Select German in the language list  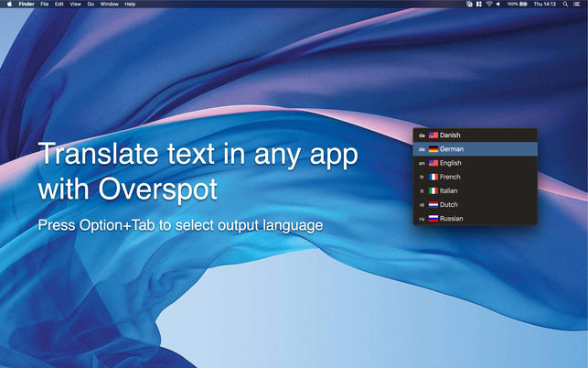[x=476, y=149]
